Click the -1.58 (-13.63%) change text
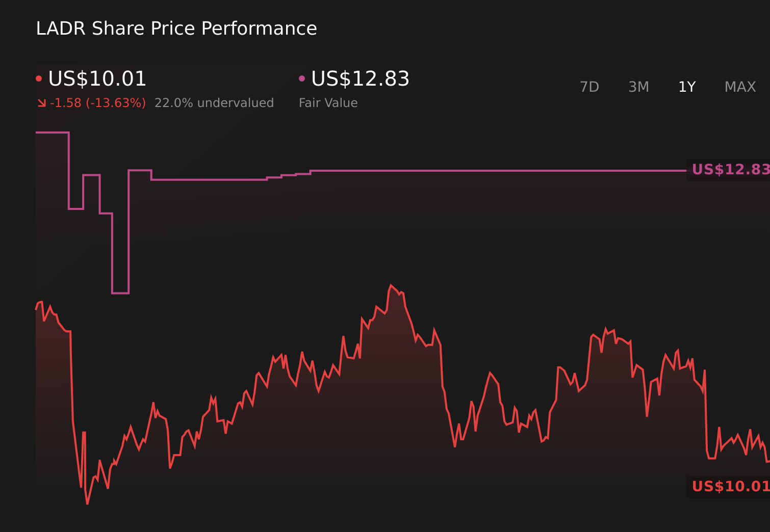Image resolution: width=770 pixels, height=532 pixels. point(97,102)
